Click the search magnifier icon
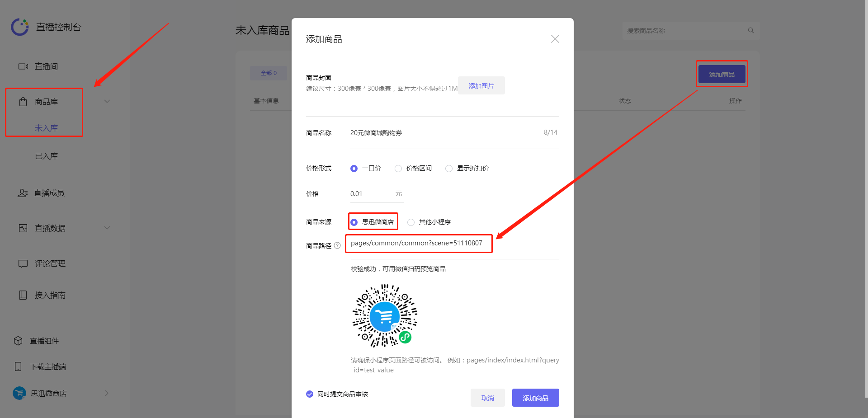The image size is (868, 418). pos(751,30)
